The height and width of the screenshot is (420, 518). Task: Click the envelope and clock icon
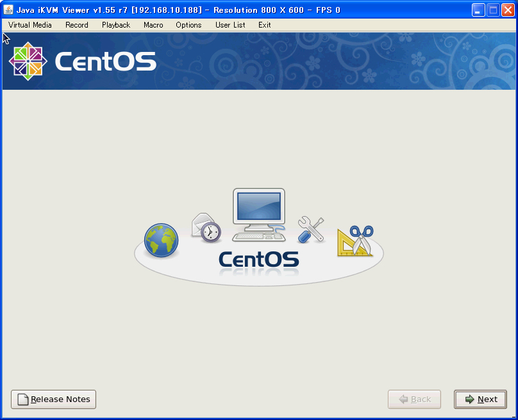point(206,228)
